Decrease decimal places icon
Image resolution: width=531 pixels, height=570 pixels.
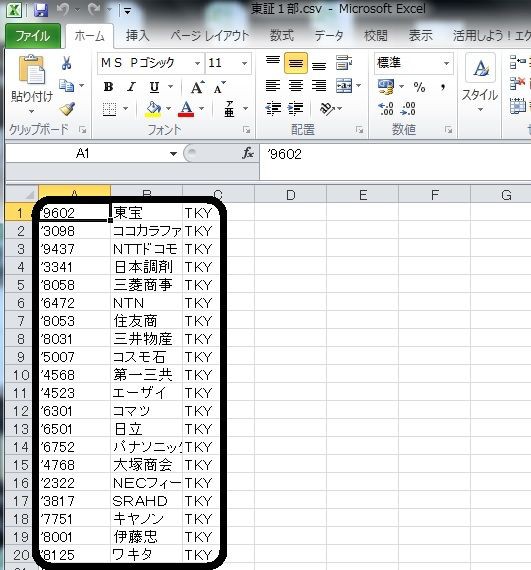coord(408,109)
